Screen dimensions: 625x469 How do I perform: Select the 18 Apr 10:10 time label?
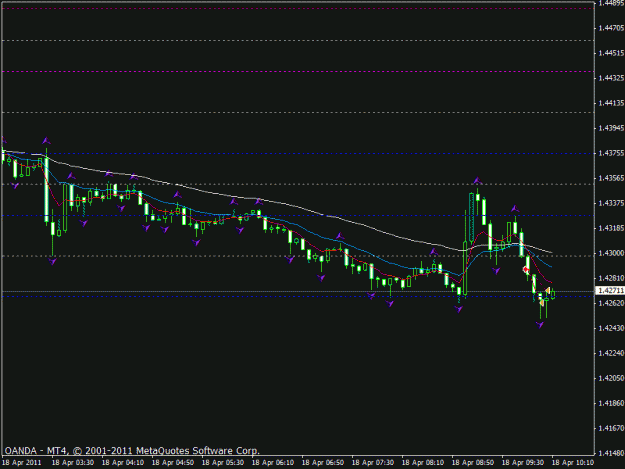573,463
